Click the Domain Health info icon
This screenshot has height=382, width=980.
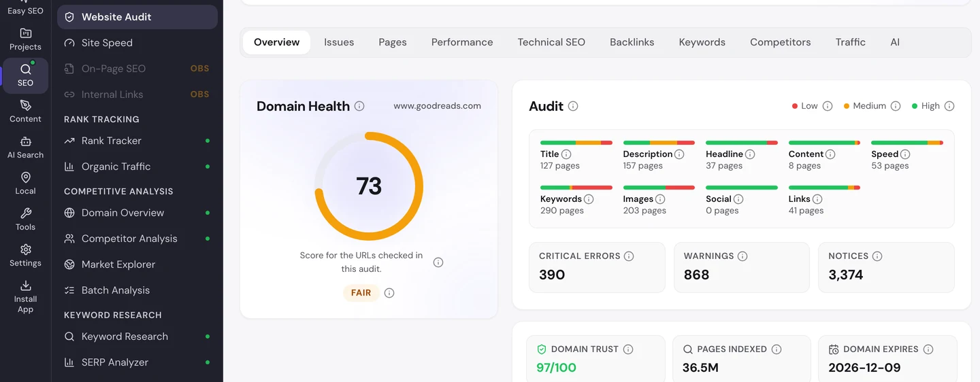tap(359, 106)
